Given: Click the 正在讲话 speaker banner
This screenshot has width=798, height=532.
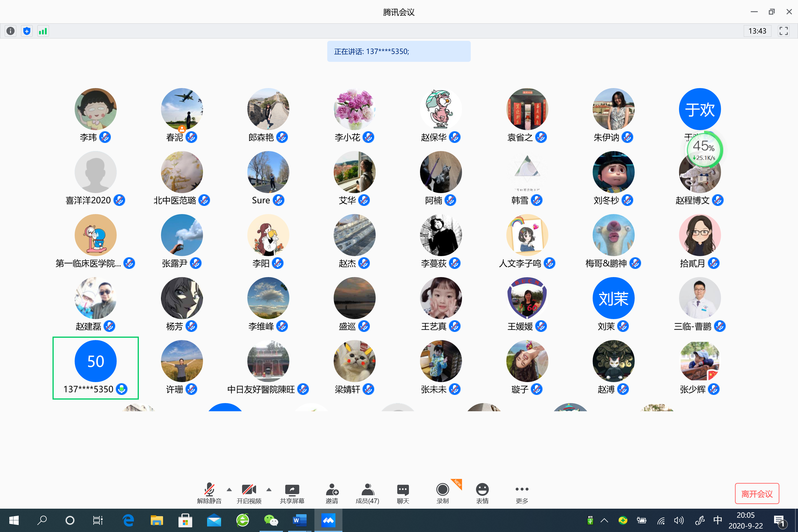Looking at the screenshot, I should (399, 52).
